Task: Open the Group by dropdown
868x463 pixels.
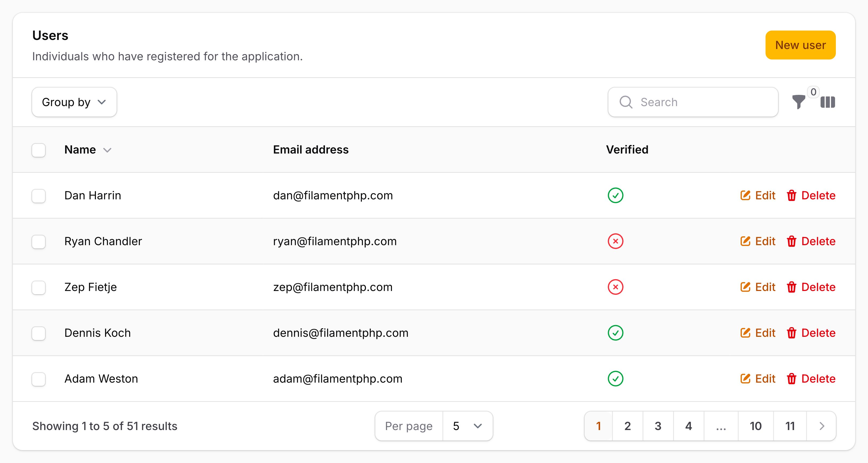Action: [x=74, y=102]
